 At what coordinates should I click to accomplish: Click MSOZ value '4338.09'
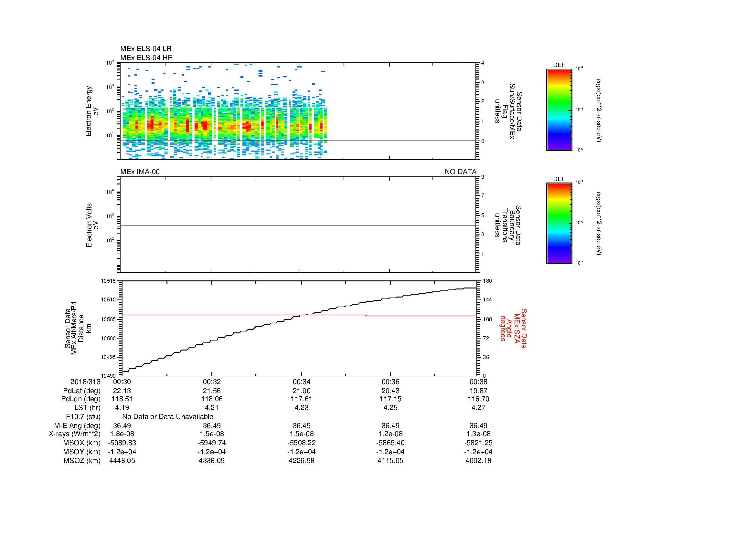[x=212, y=461]
